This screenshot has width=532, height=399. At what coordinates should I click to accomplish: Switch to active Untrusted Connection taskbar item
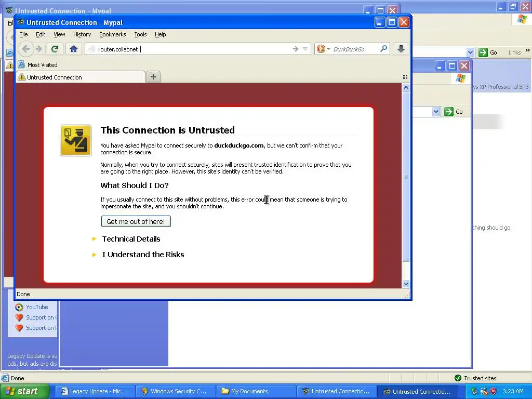coord(417,391)
